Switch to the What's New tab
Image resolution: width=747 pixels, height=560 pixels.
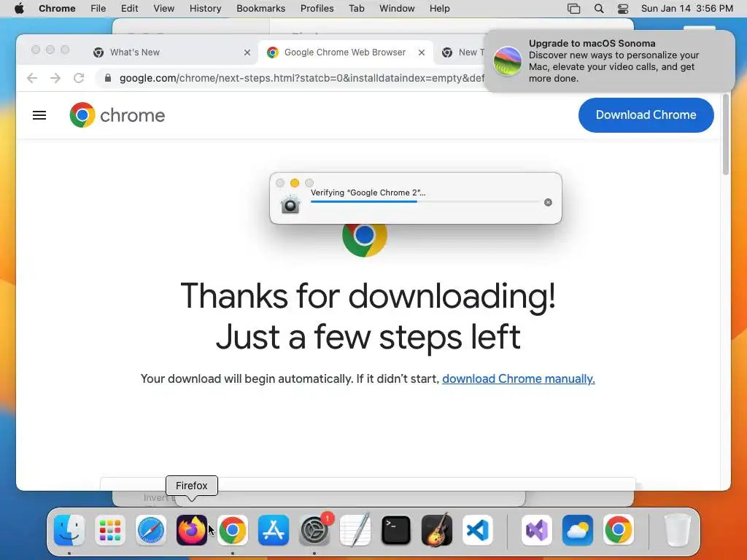pyautogui.click(x=171, y=52)
